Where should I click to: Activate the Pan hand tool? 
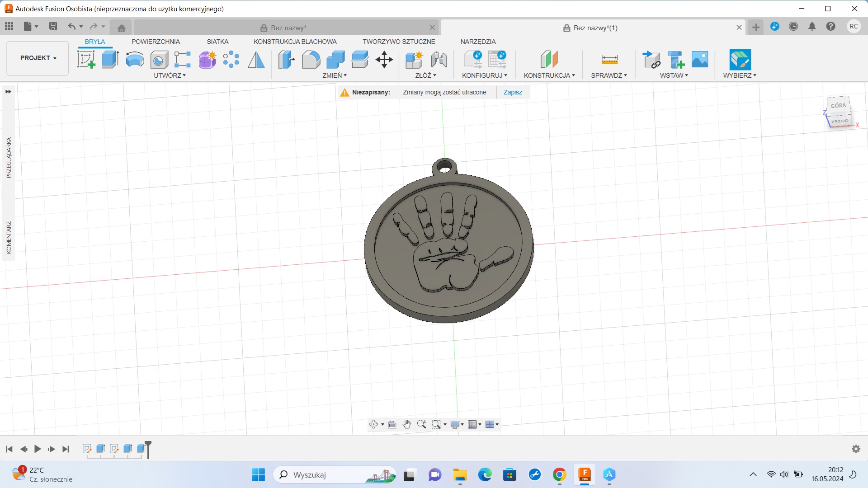tap(406, 424)
